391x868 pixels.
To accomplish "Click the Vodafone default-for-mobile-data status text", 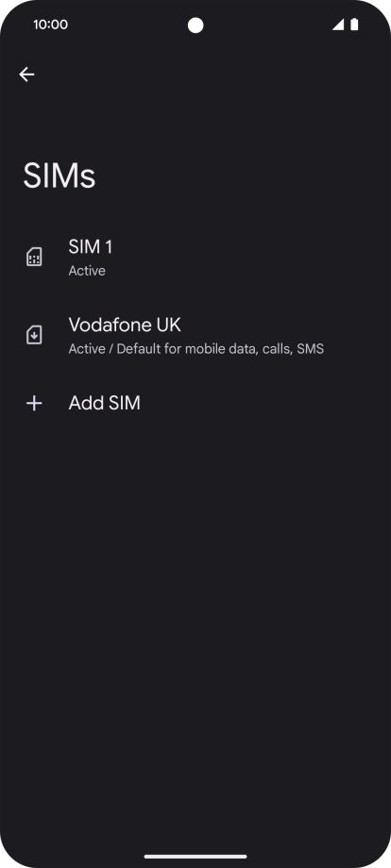I will click(196, 349).
